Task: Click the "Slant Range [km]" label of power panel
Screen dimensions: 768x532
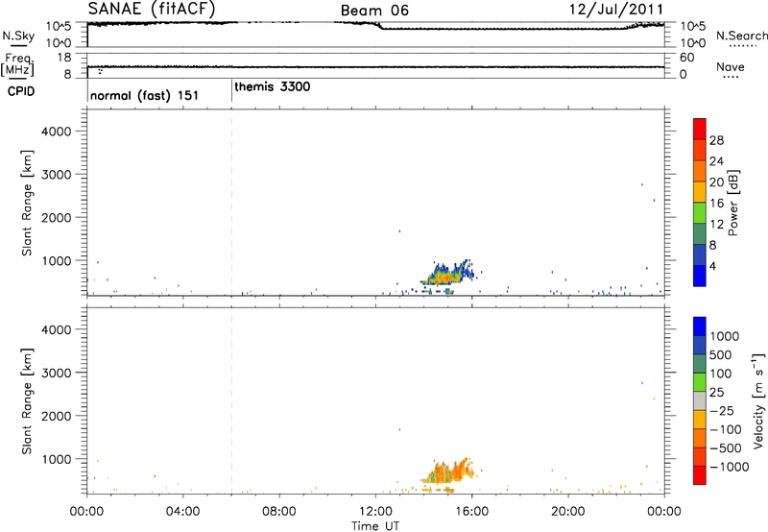Action: tap(27, 203)
